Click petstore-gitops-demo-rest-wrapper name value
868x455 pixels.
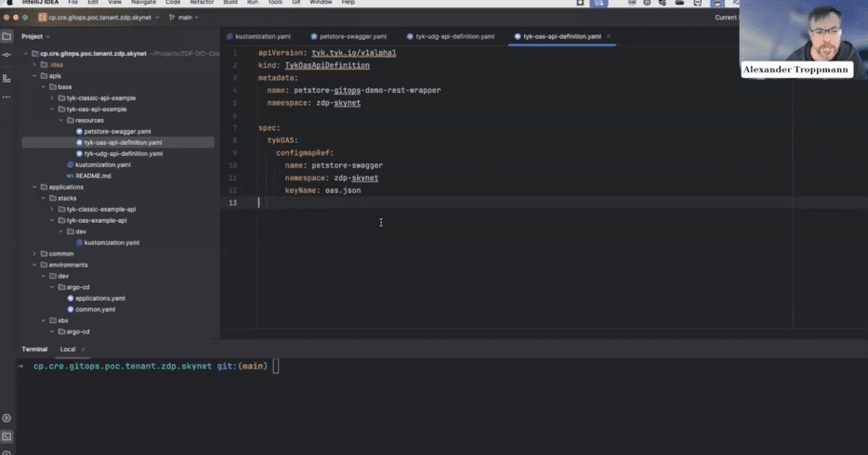[367, 90]
